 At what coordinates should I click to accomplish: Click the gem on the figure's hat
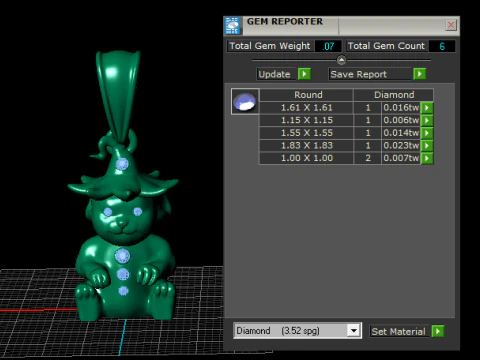(122, 164)
